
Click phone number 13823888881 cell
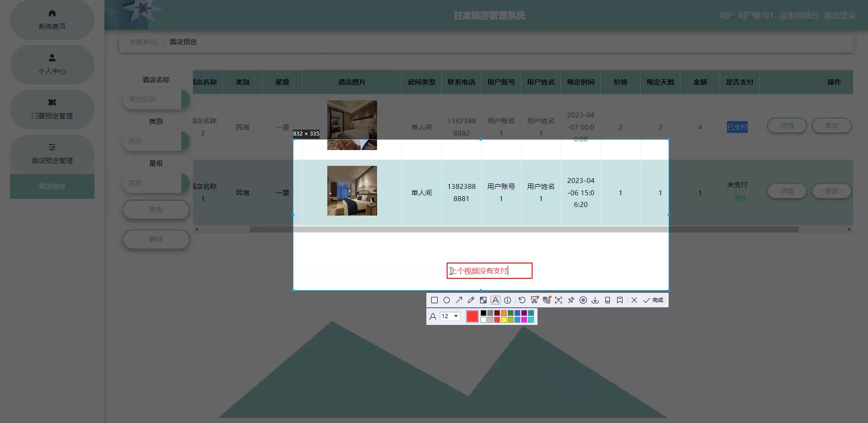461,193
